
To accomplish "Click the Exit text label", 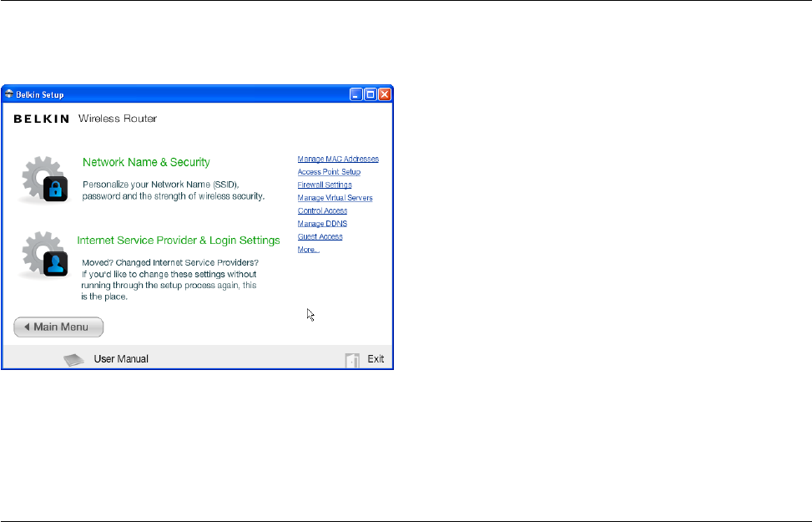I will [x=376, y=358].
